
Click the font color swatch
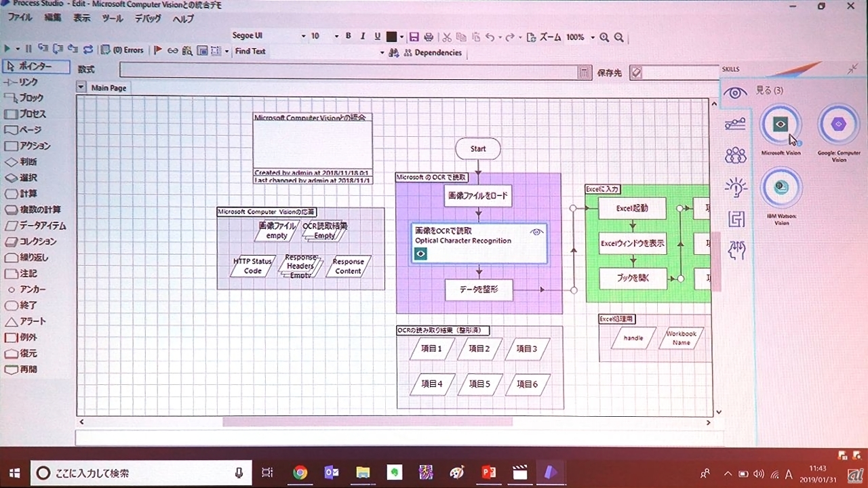391,37
